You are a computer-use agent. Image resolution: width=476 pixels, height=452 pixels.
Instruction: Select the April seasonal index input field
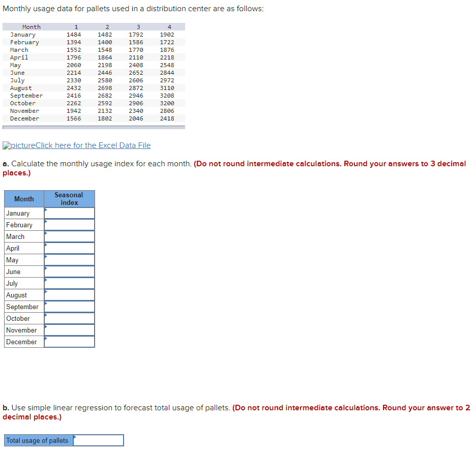(69, 248)
